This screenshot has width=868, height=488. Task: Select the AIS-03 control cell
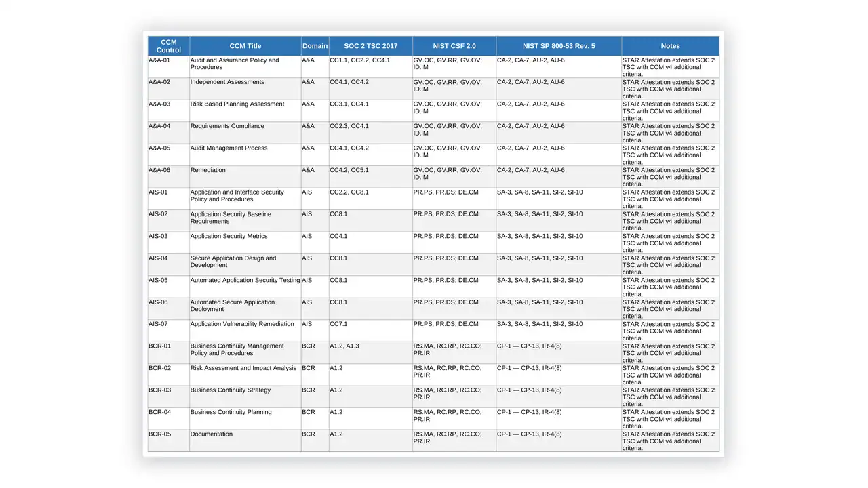(169, 243)
